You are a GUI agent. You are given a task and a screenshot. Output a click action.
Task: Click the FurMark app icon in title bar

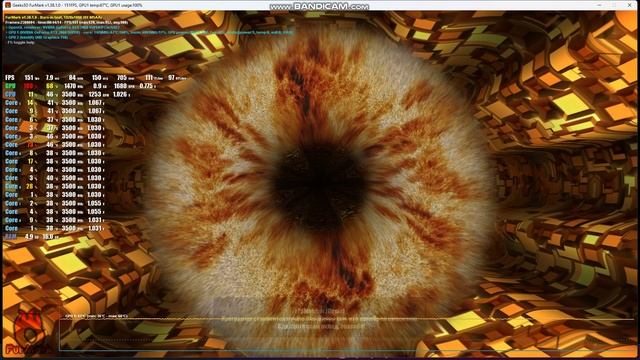point(7,5)
